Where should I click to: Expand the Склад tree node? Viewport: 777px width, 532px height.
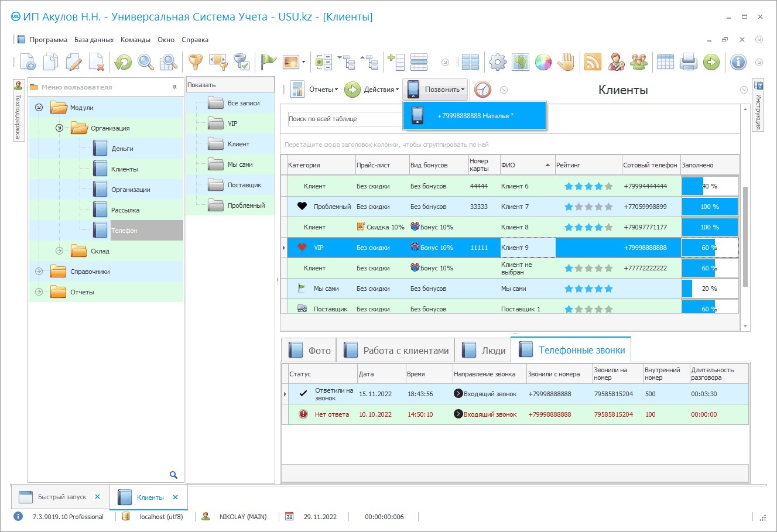tap(59, 251)
